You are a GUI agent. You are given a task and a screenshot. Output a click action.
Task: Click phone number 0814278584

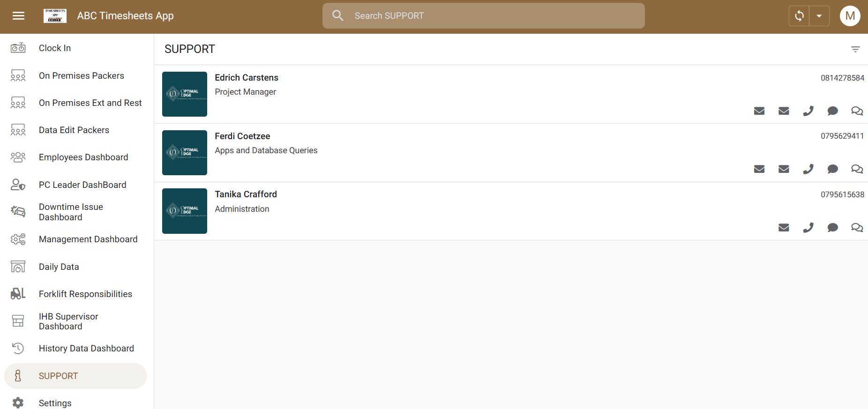pyautogui.click(x=842, y=78)
